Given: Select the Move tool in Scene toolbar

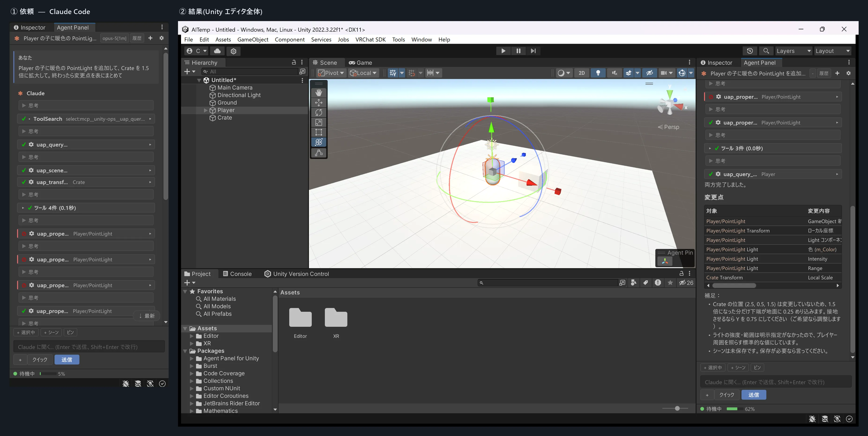Looking at the screenshot, I should click(319, 102).
